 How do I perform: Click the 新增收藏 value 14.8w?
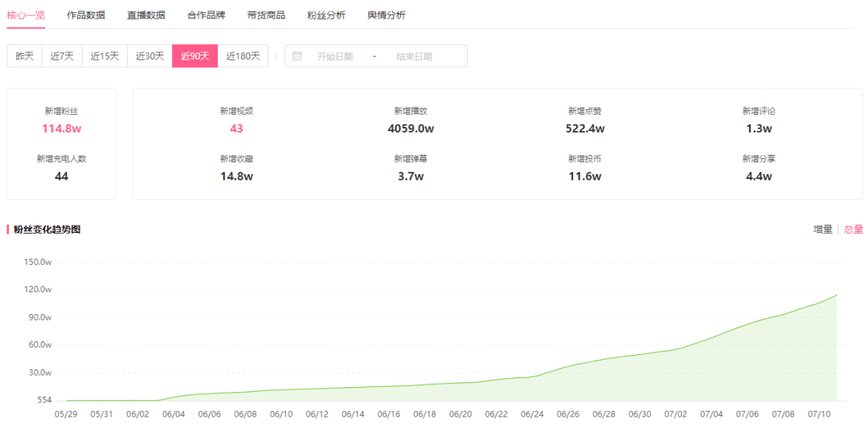[236, 177]
